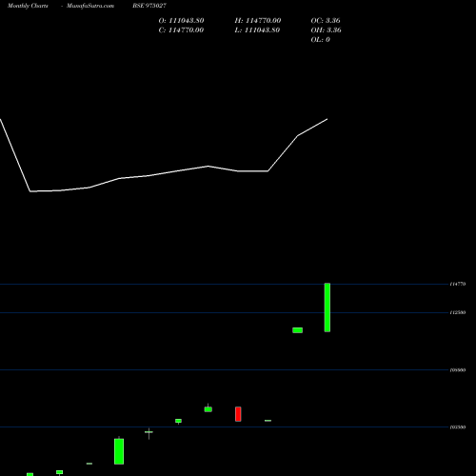Click the open value 'O: 111043.80'

181,21
